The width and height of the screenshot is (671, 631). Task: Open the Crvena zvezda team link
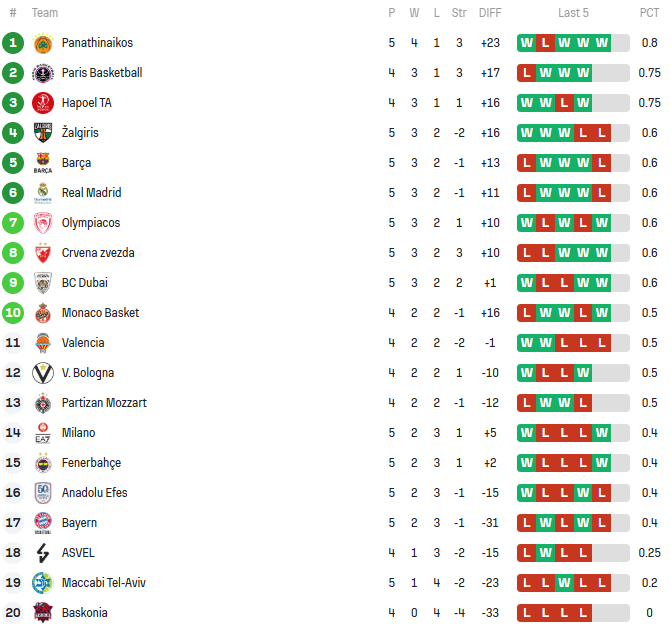[98, 253]
